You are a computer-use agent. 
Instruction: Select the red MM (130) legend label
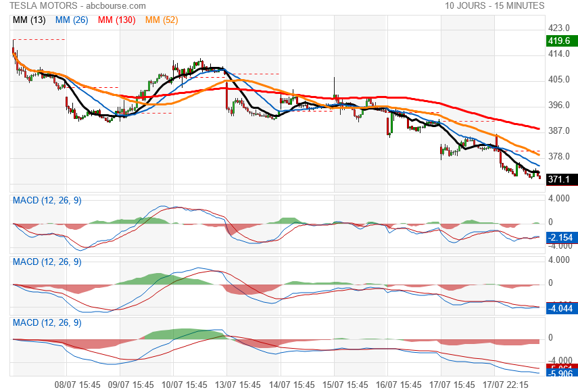pyautogui.click(x=117, y=20)
